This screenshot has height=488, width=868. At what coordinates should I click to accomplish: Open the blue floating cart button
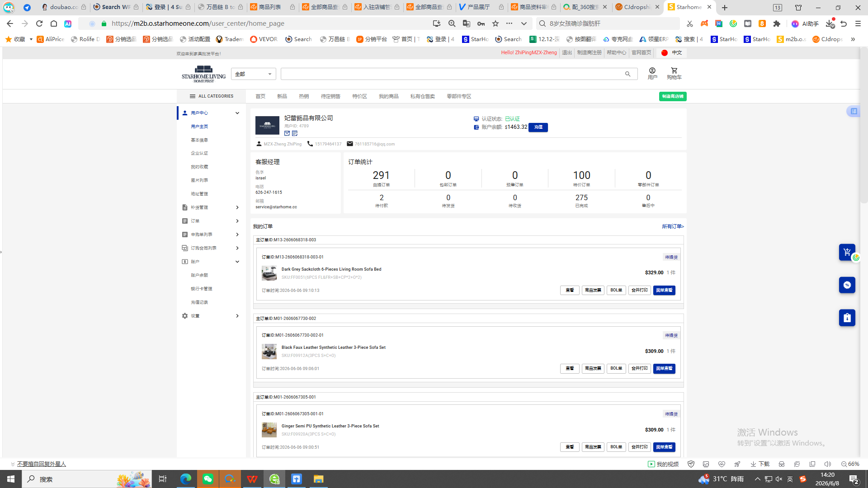847,252
